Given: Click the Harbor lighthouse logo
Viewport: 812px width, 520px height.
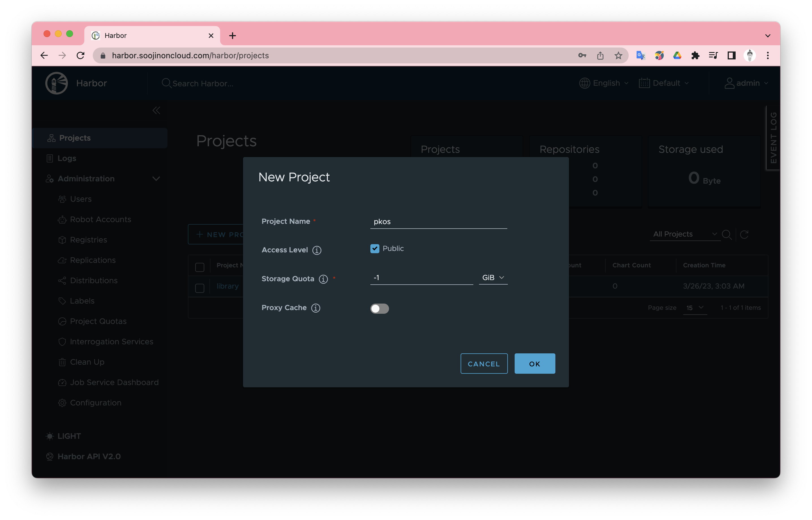Looking at the screenshot, I should (56, 83).
